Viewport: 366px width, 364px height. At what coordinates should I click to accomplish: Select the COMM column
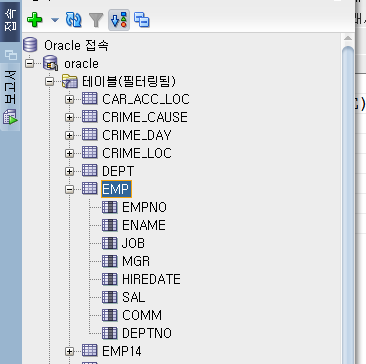tap(142, 315)
